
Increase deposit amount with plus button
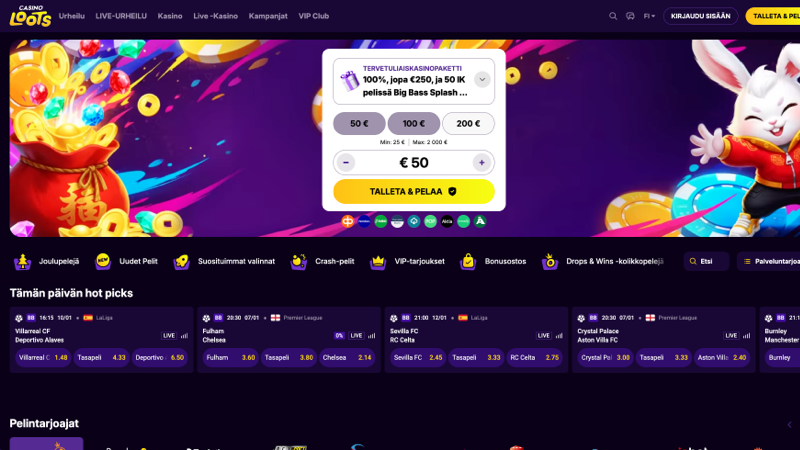[x=482, y=163]
